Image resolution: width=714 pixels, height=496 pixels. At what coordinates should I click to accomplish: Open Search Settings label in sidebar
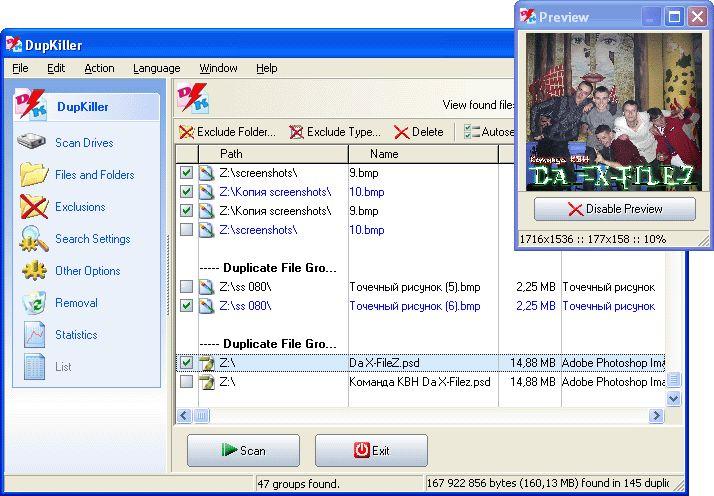point(92,239)
